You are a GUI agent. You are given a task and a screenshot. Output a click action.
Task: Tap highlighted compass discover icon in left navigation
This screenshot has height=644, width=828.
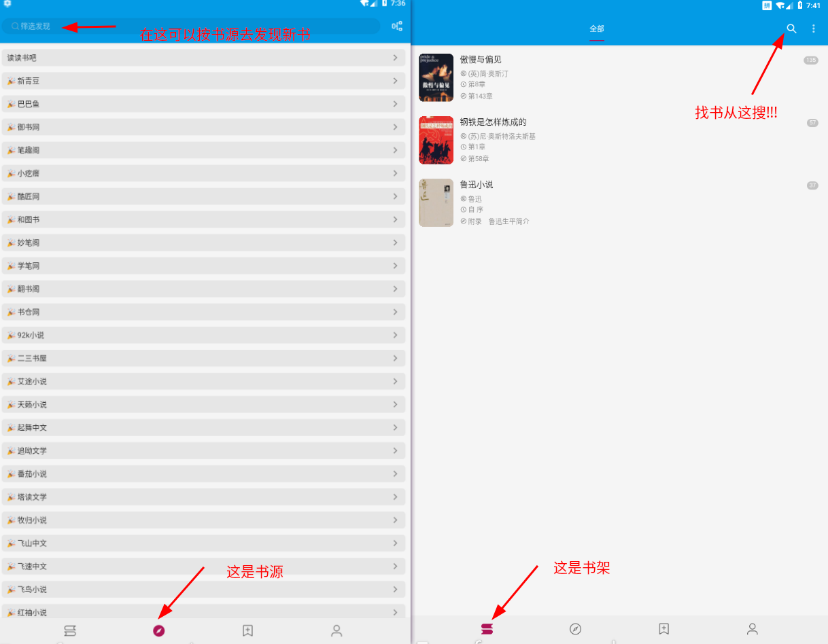click(x=159, y=630)
